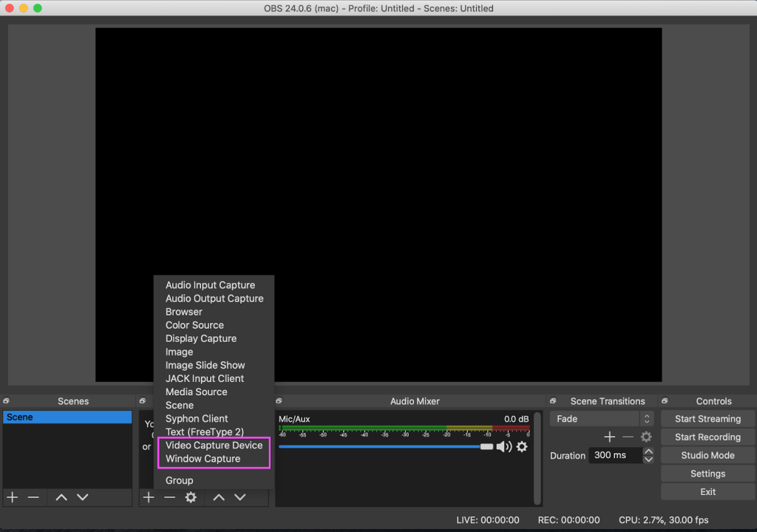Select Image source from menu
757x532 pixels.
(179, 352)
